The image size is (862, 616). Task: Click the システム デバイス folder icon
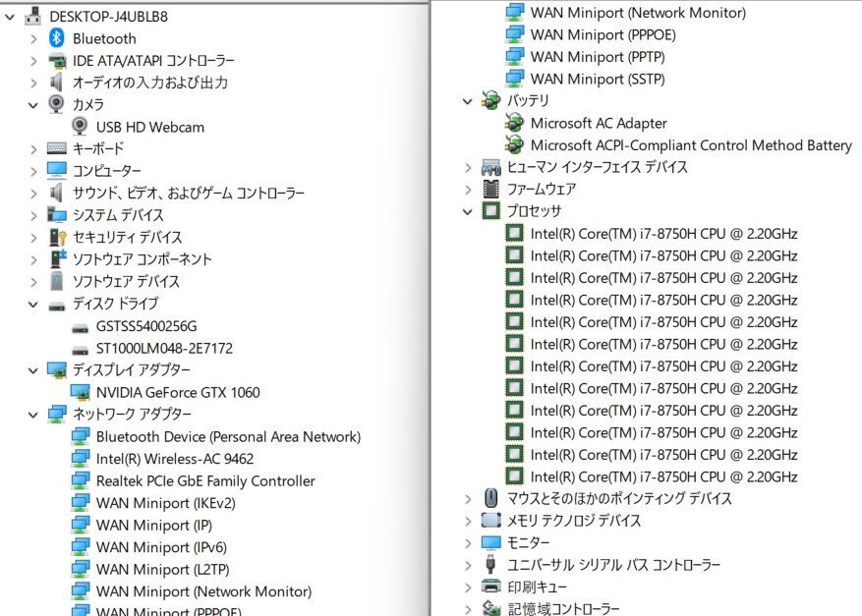click(x=57, y=215)
